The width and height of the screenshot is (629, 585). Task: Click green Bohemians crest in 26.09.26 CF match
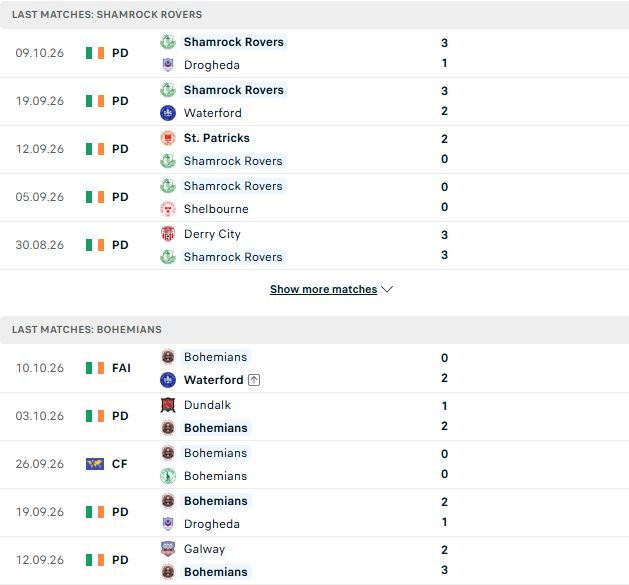168,476
